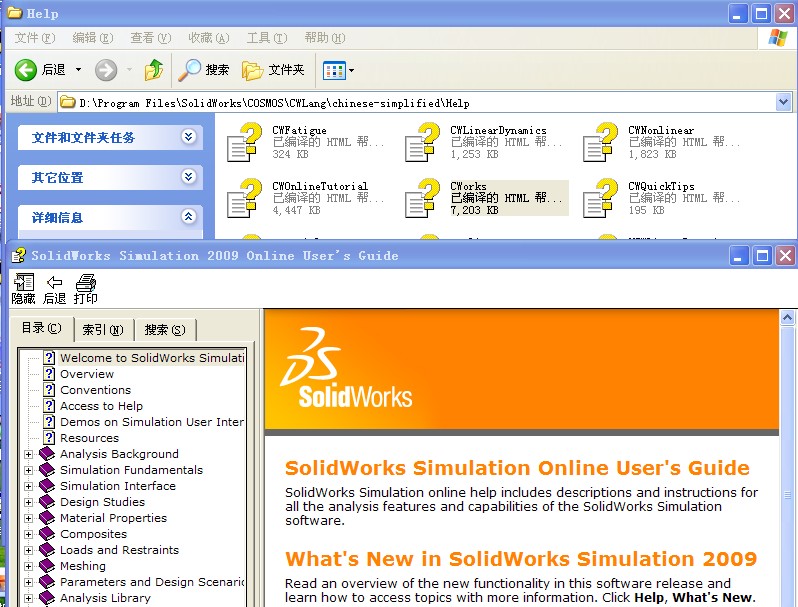Screen dimensions: 798x607
Task: Open the Search (搜索) pane in the explorer
Action: [x=204, y=70]
